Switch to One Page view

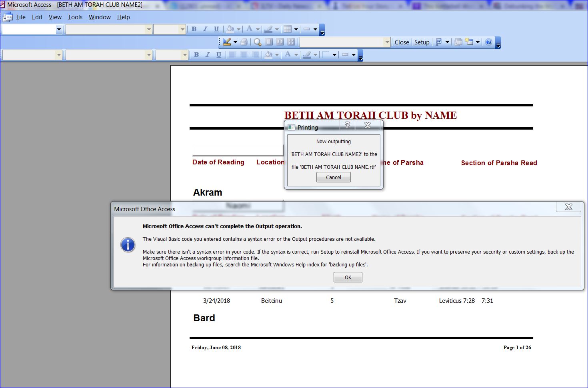tap(268, 42)
